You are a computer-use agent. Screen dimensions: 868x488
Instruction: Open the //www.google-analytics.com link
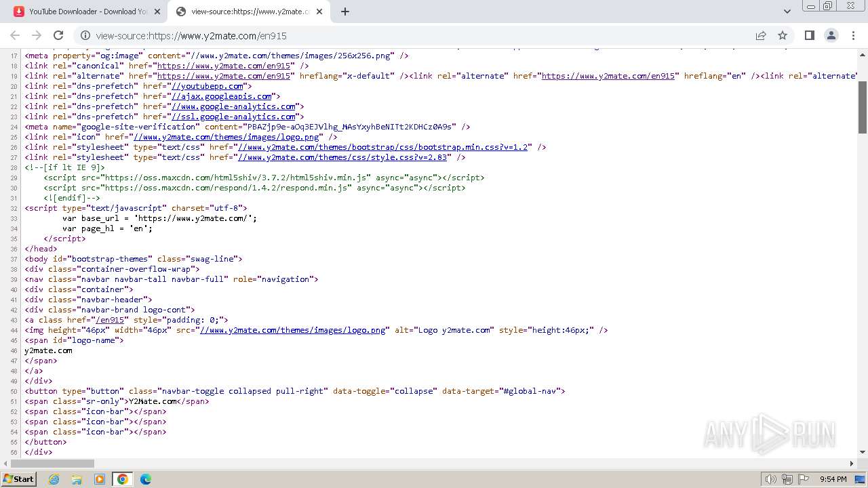[x=234, y=106]
